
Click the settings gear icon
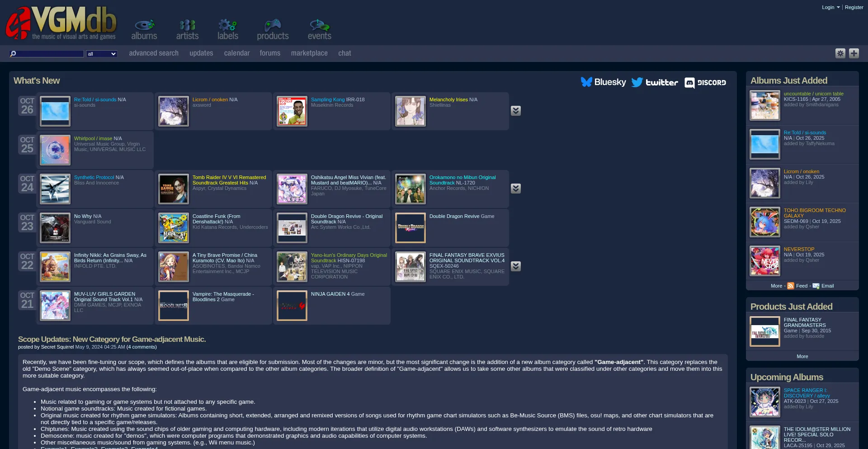840,53
